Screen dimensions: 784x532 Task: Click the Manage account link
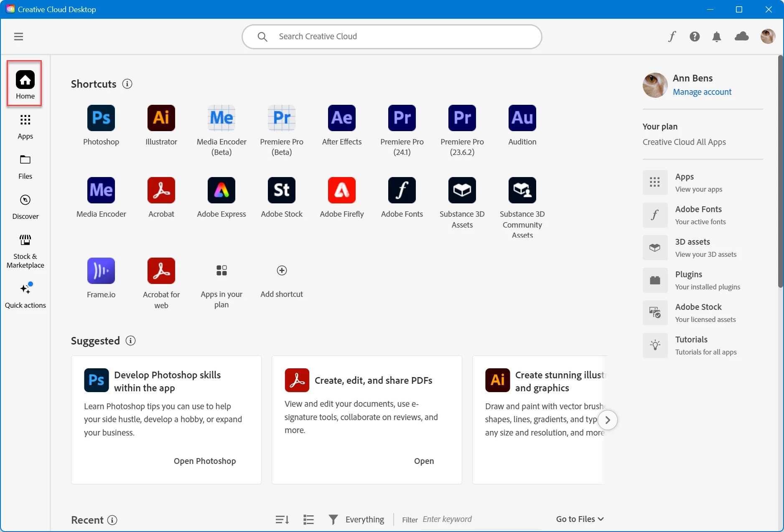(x=702, y=92)
